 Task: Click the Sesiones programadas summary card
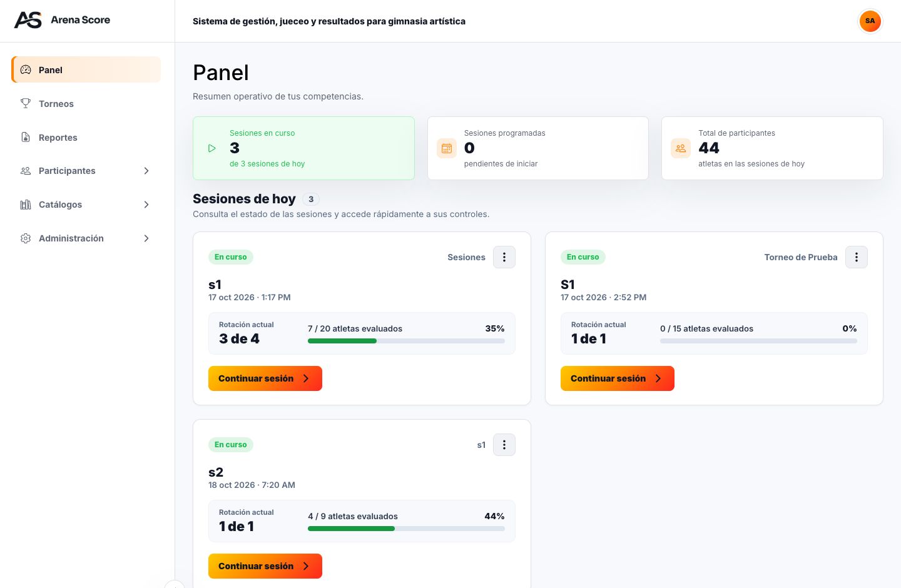pos(538,148)
